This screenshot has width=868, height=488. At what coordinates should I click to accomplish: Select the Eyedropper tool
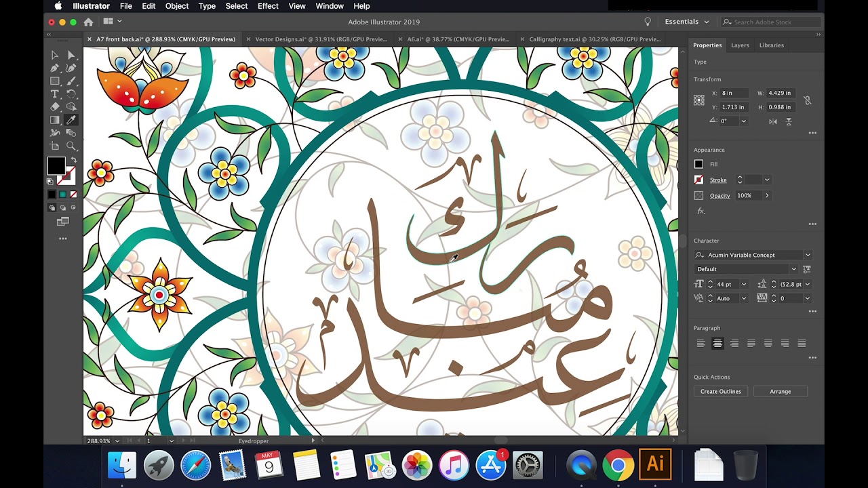71,120
